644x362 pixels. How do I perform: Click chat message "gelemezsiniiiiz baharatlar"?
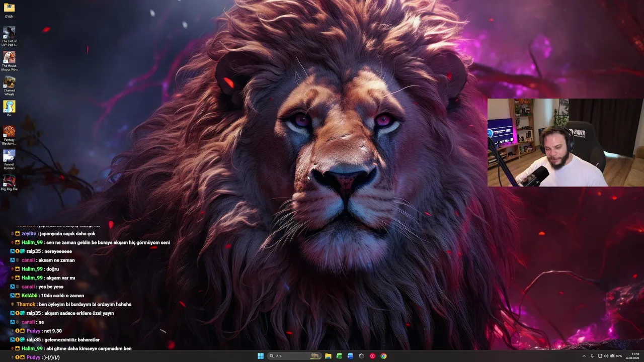[x=72, y=340]
